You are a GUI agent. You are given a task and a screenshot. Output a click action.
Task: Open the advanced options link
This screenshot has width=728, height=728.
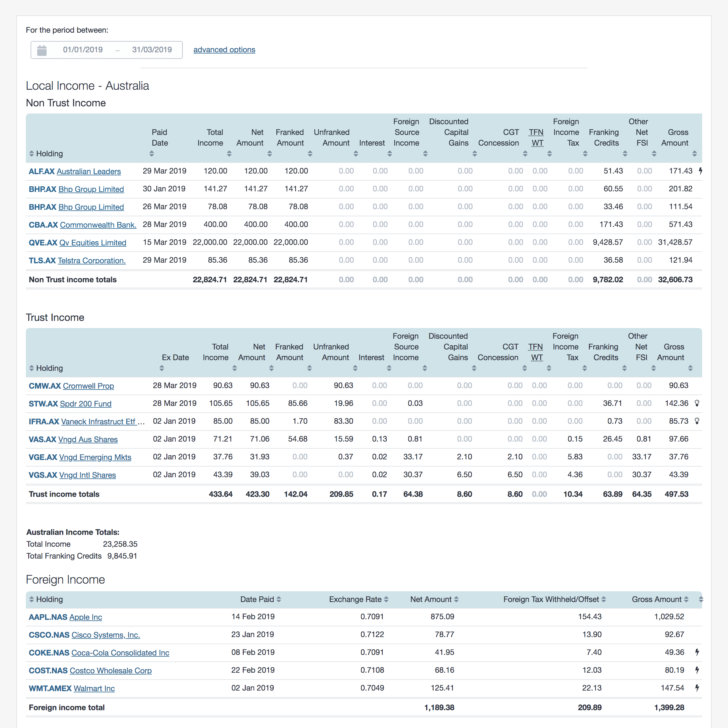click(224, 50)
